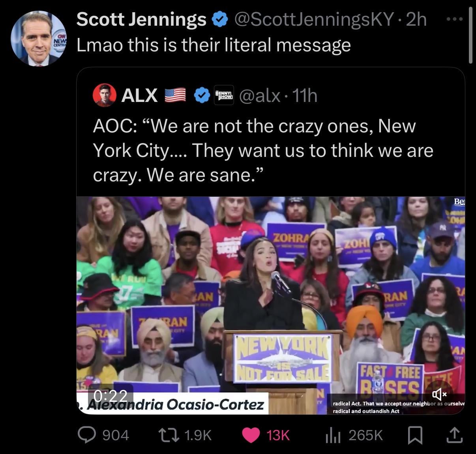Unlike the post via pink heart
Screen dimensions: 476x454
click(x=250, y=435)
